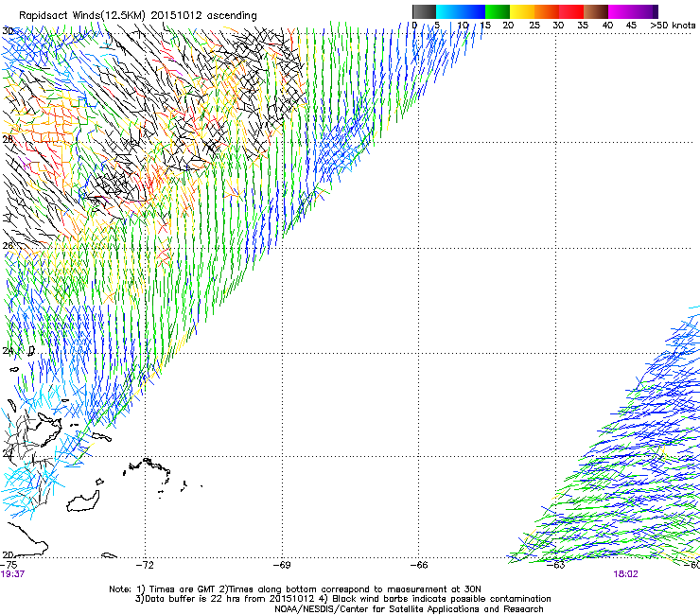Click the '35' legend scale number
Screen dimensions: 700x615
pos(583,25)
